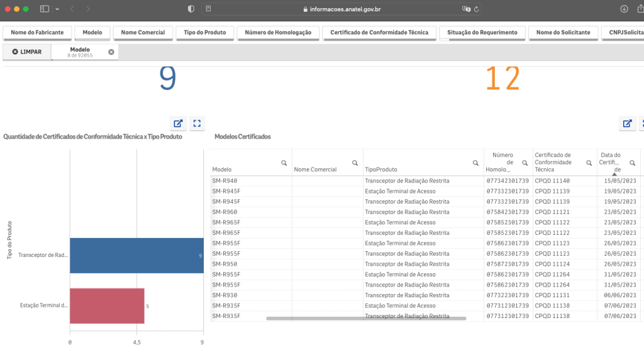Go back with the Safari back arrow
Viewport: 644px width, 347px height.
pyautogui.click(x=72, y=9)
